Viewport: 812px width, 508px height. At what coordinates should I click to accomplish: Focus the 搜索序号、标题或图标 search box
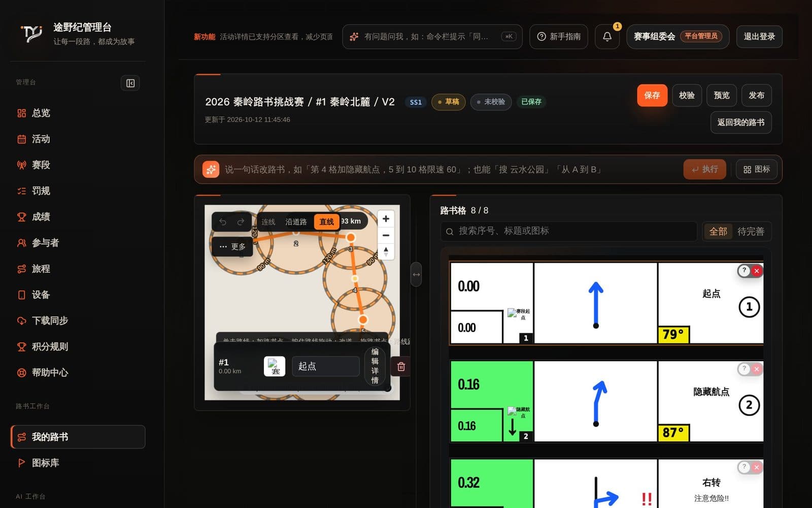pos(569,231)
